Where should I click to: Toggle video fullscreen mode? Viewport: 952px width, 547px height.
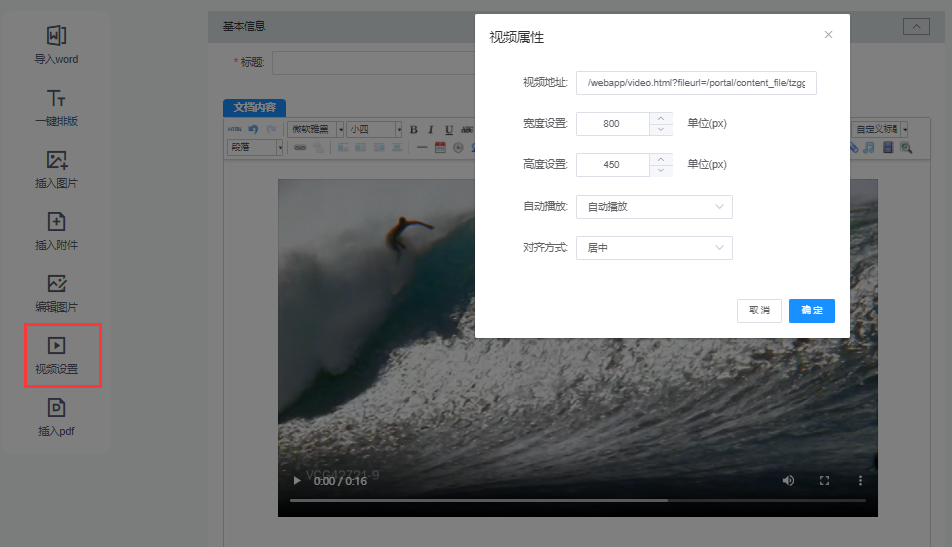[825, 481]
